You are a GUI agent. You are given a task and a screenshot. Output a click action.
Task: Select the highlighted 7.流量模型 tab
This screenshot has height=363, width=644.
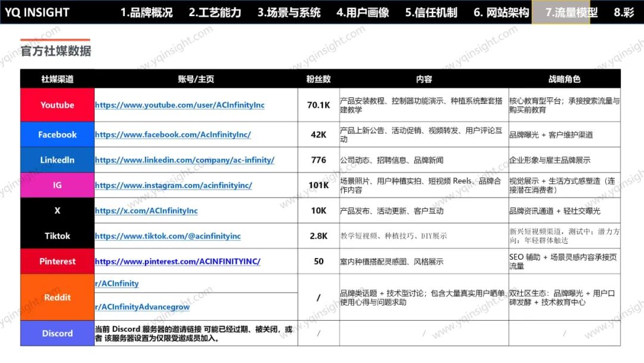[571, 13]
